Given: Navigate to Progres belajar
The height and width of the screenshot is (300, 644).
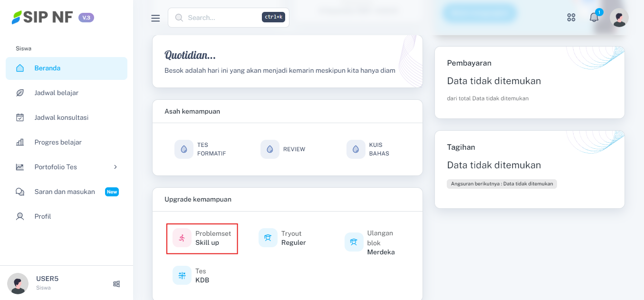Looking at the screenshot, I should tap(58, 142).
